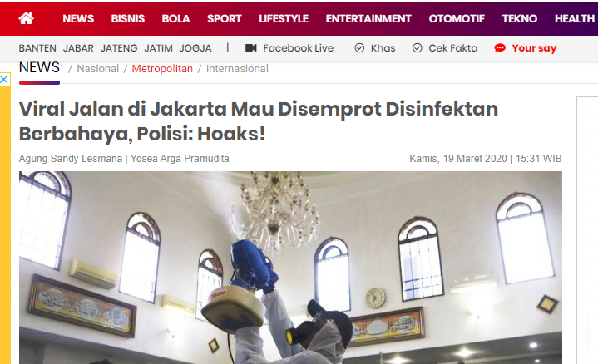Open the BOLA section
Image resolution: width=598 pixels, height=364 pixels.
pyautogui.click(x=175, y=18)
